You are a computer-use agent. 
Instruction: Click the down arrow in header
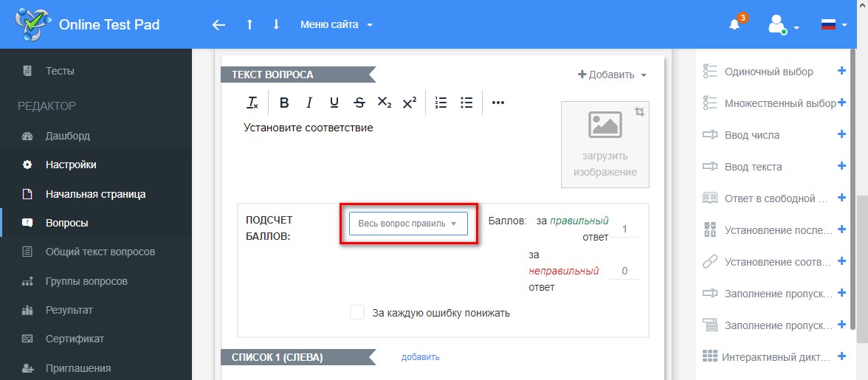pos(276,25)
